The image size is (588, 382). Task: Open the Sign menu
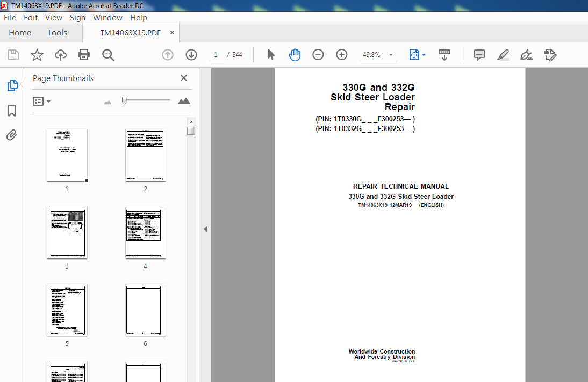click(x=77, y=18)
